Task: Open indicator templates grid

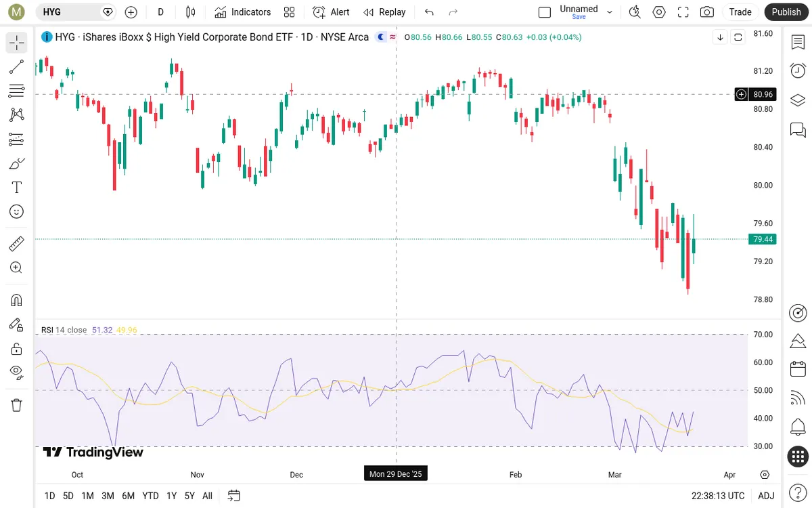Action: [x=290, y=12]
